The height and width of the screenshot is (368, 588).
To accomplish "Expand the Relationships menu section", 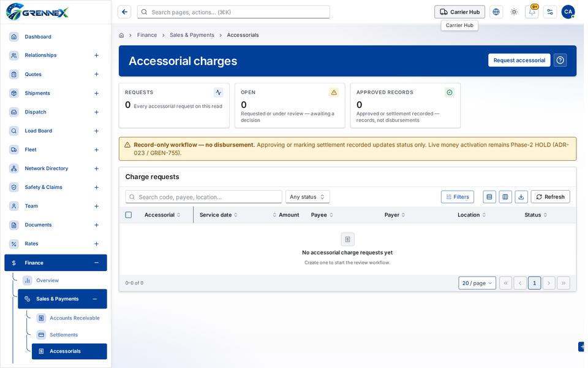I will [96, 55].
